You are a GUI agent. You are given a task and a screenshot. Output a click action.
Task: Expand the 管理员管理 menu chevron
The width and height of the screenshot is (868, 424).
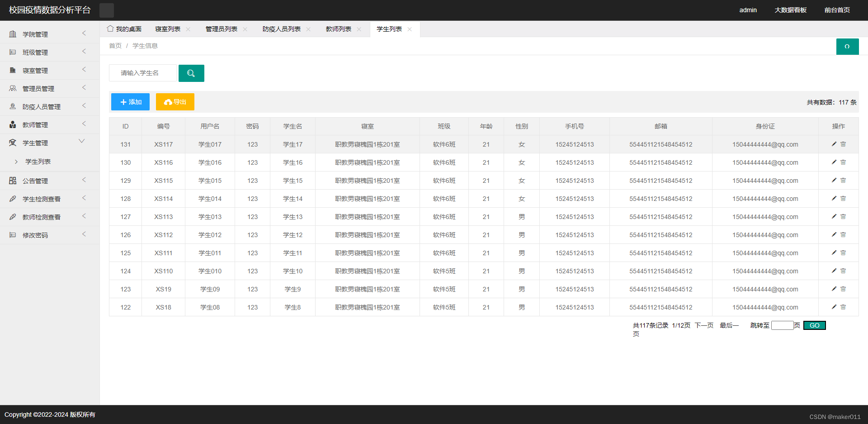(84, 88)
